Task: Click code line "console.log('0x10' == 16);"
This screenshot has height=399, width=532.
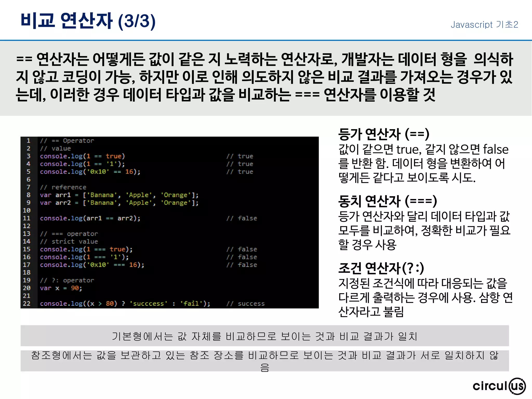Action: click(90, 172)
